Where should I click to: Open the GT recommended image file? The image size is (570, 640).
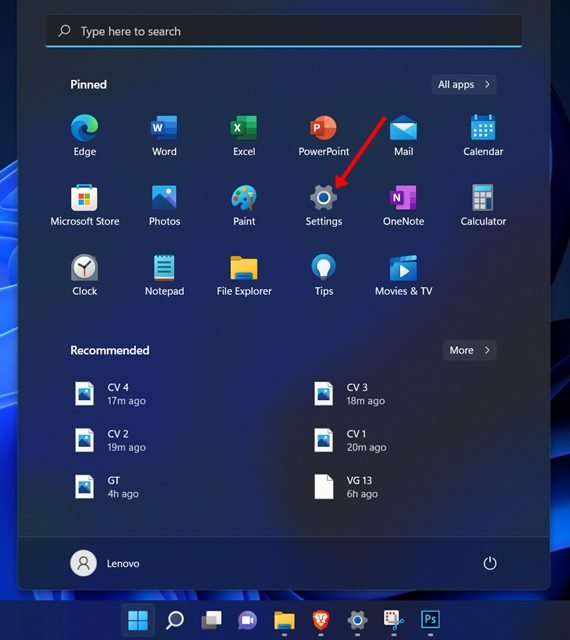click(107, 487)
